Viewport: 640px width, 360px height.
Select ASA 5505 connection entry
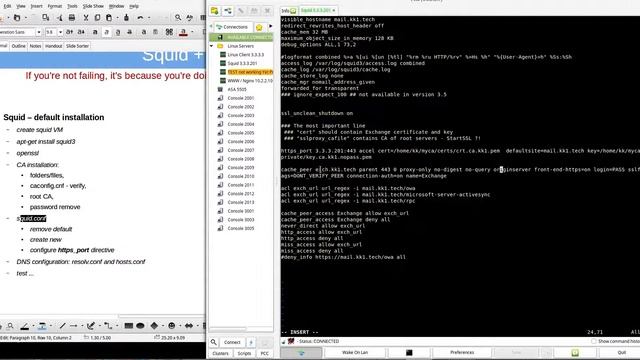click(237, 89)
